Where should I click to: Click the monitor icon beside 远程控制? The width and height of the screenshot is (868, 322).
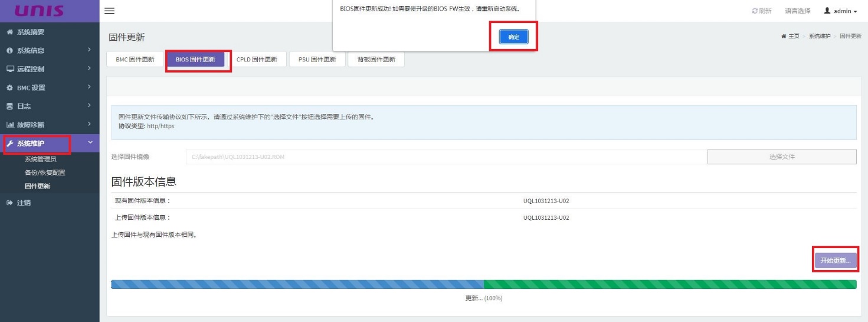(9, 69)
